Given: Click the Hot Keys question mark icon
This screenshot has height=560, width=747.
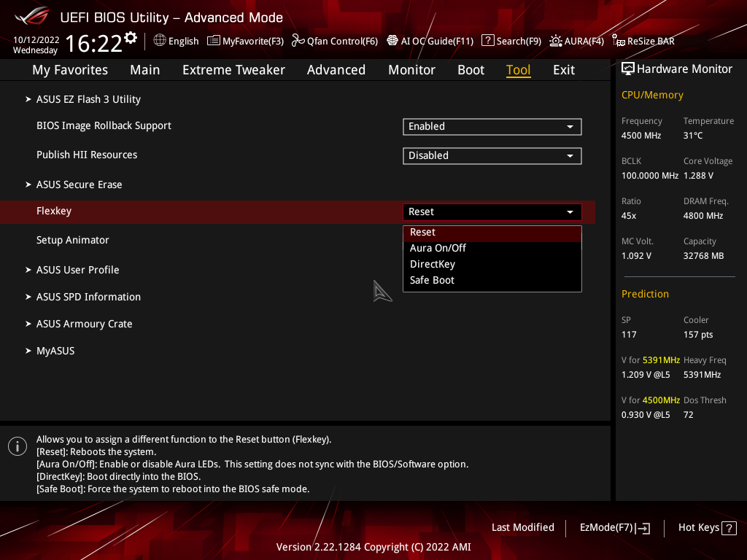Looking at the screenshot, I should point(729,528).
